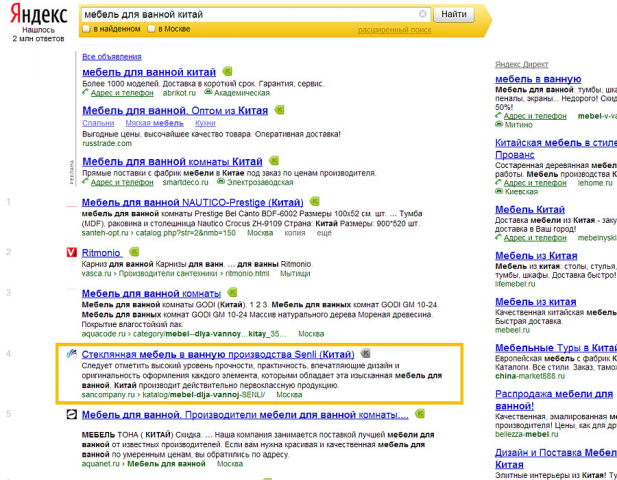The height and width of the screenshot is (480, 617).
Task: Open cached 'копия' of santeh-opt.ru result
Action: [295, 233]
